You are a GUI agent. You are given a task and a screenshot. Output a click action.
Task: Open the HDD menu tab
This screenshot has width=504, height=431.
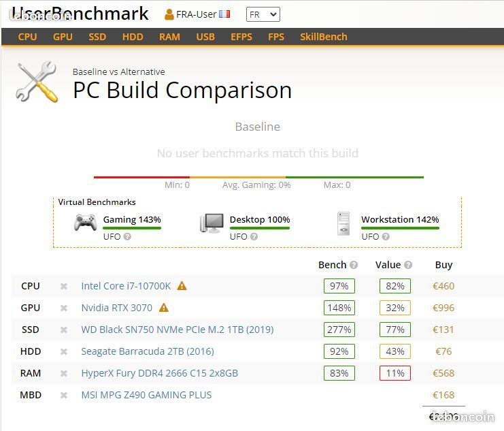click(133, 37)
